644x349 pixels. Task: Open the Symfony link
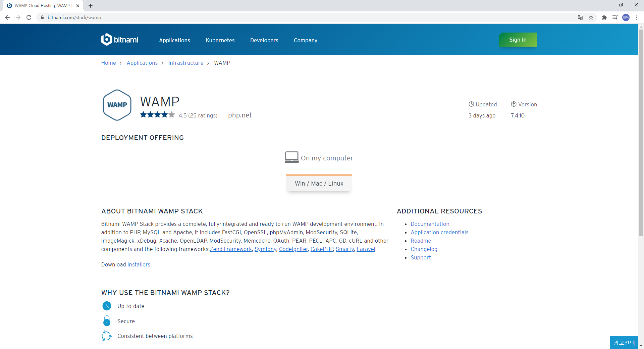tap(265, 249)
